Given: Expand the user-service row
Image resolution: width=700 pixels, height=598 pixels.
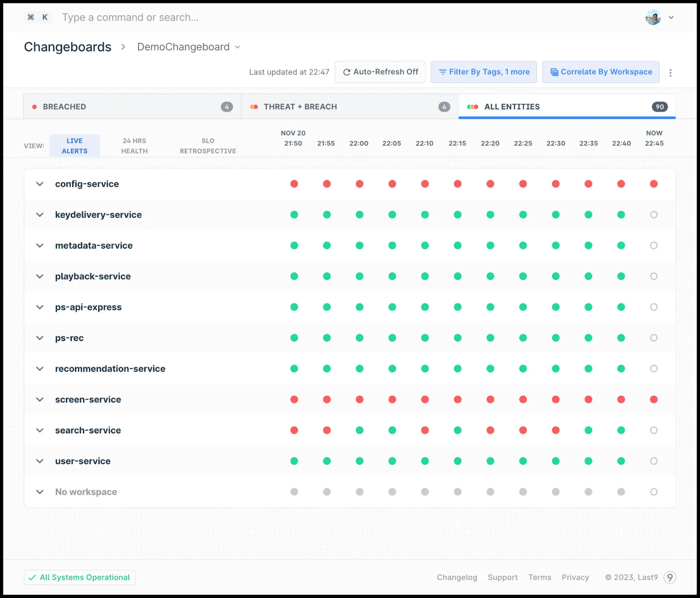Looking at the screenshot, I should click(x=40, y=461).
